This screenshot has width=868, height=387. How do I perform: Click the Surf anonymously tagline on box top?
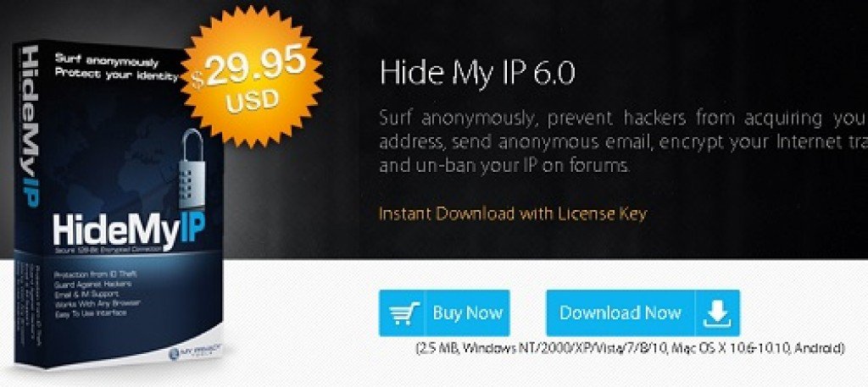point(117,66)
